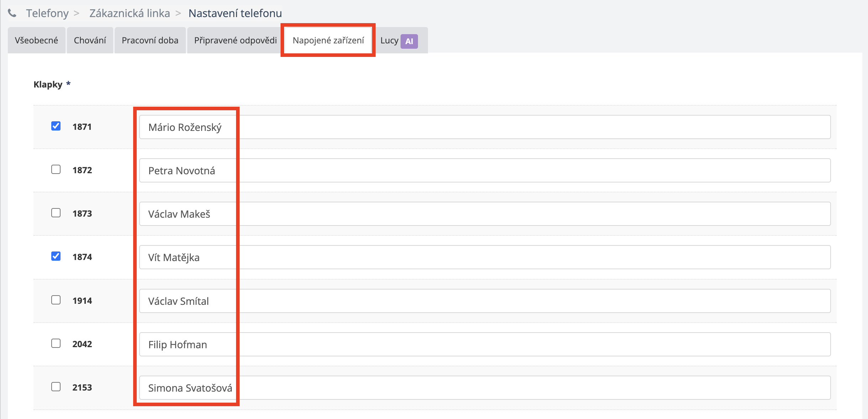Open the Pracovní doba tab
Screen dimensions: 868x419
pos(150,41)
